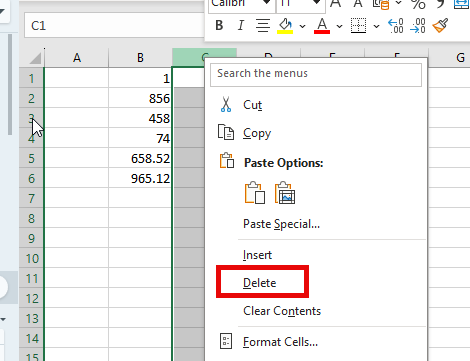The width and height of the screenshot is (470, 361).
Task: Click the Name Box showing C1
Action: (114, 25)
